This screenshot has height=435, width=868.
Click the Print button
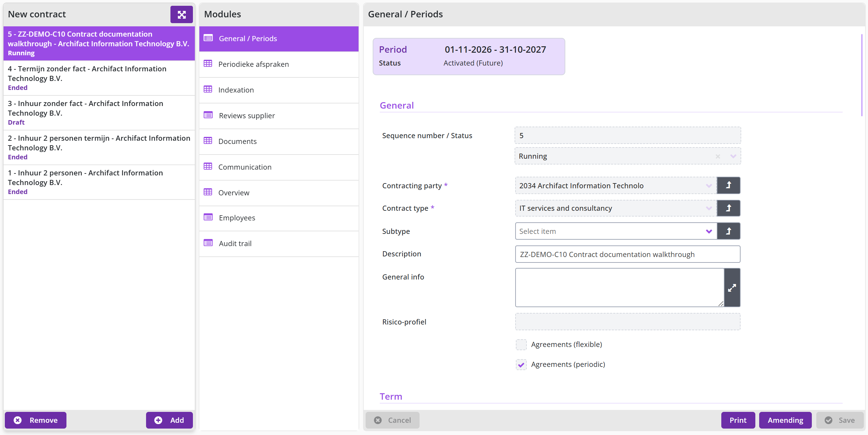pos(738,420)
